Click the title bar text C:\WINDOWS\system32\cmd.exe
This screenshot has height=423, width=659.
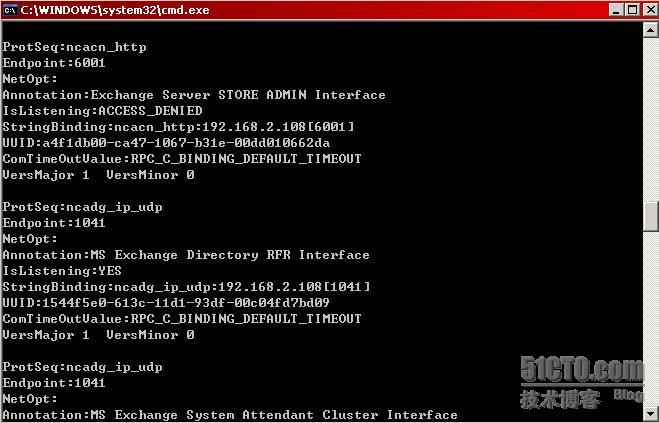point(115,10)
